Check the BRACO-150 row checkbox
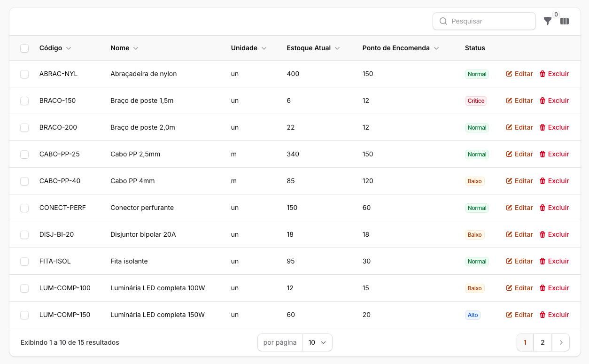The image size is (589, 364). 24,101
